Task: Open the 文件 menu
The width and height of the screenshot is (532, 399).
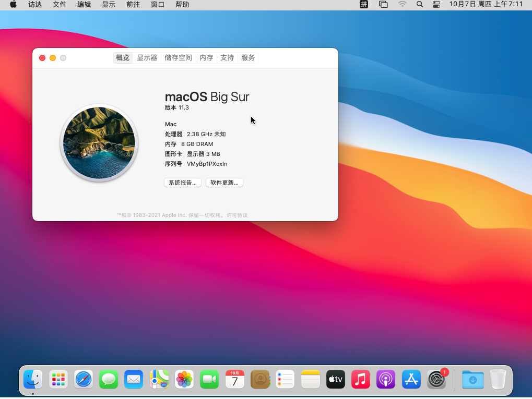Action: coord(60,4)
